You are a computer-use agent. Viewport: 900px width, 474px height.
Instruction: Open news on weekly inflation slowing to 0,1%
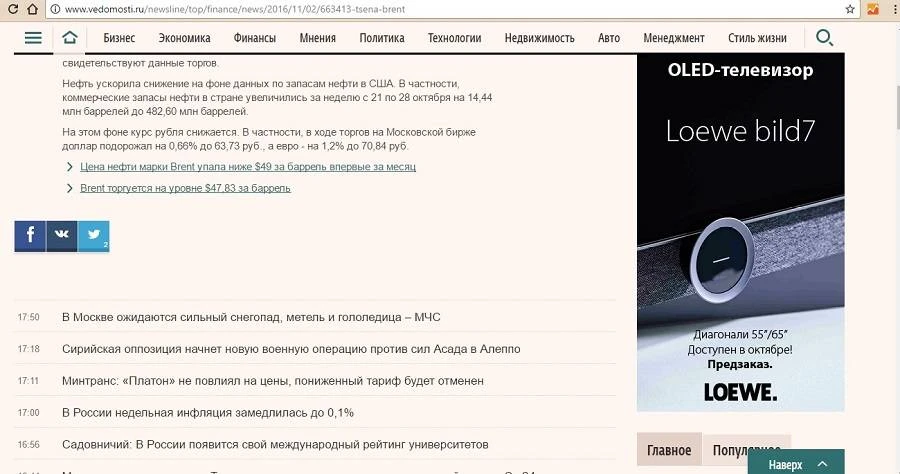point(208,413)
